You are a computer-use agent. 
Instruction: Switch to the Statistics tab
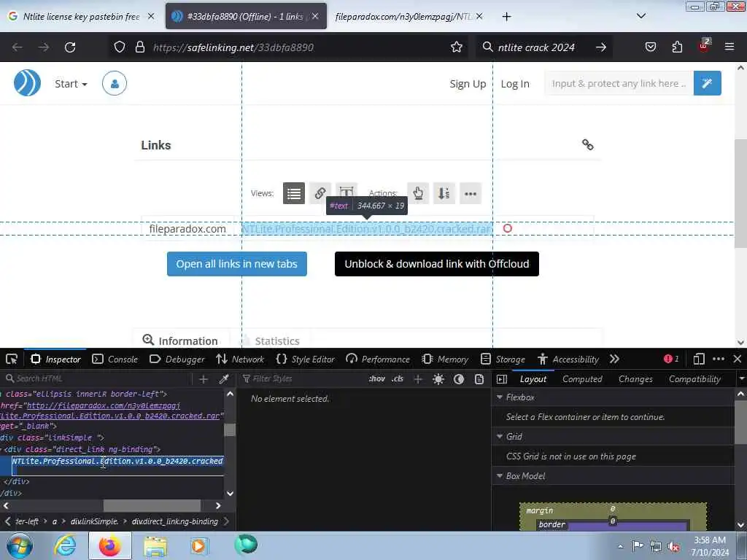coord(271,341)
